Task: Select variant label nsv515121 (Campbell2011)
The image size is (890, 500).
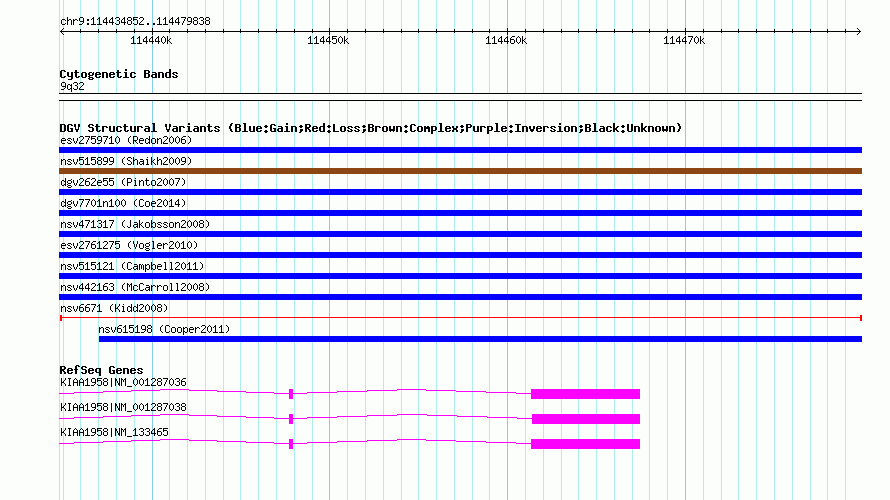Action: tap(132, 266)
